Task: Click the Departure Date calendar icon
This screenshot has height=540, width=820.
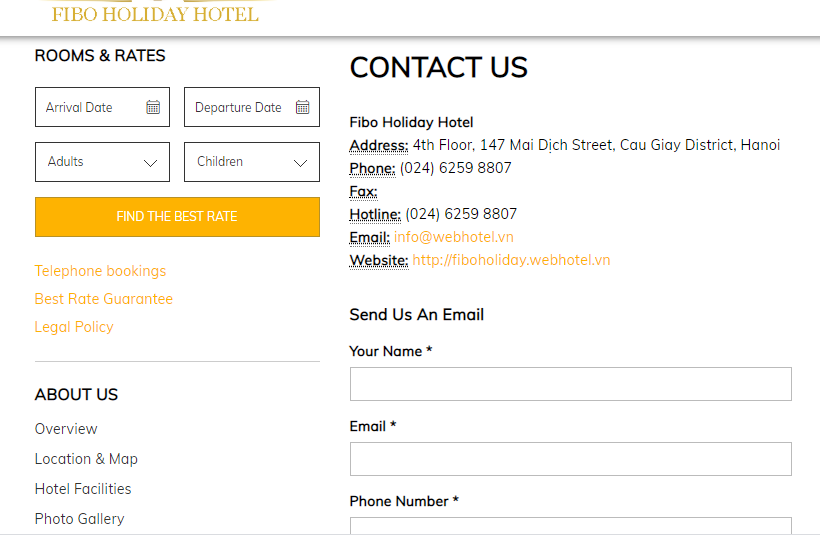Action: (x=302, y=107)
